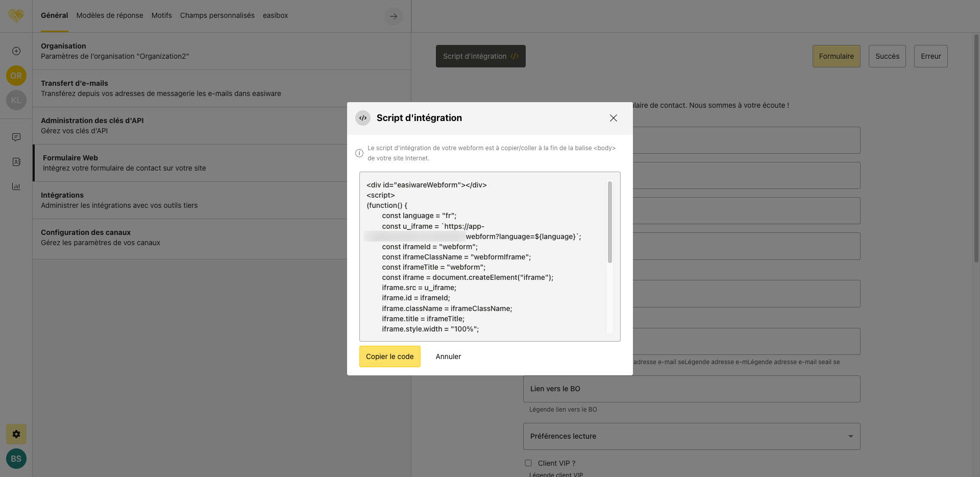Image resolution: width=980 pixels, height=477 pixels.
Task: Click the Copier le code button
Action: pos(390,356)
